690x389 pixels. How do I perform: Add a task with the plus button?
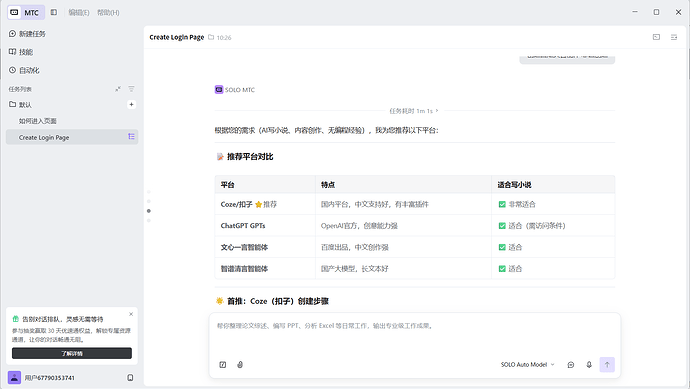coord(131,105)
